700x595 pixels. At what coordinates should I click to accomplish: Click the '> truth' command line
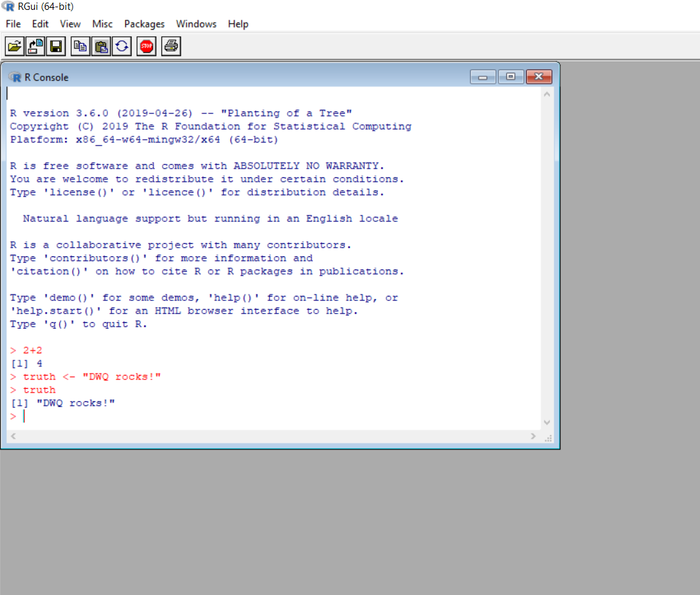[32, 390]
